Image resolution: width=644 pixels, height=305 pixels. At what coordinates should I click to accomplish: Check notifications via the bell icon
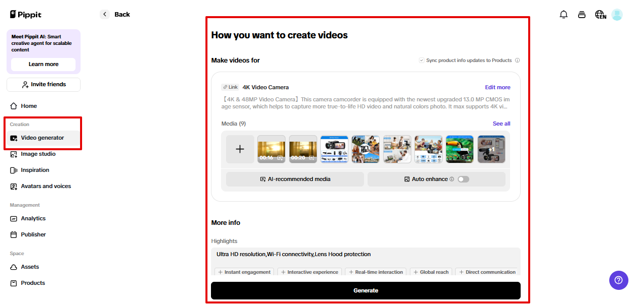click(563, 15)
